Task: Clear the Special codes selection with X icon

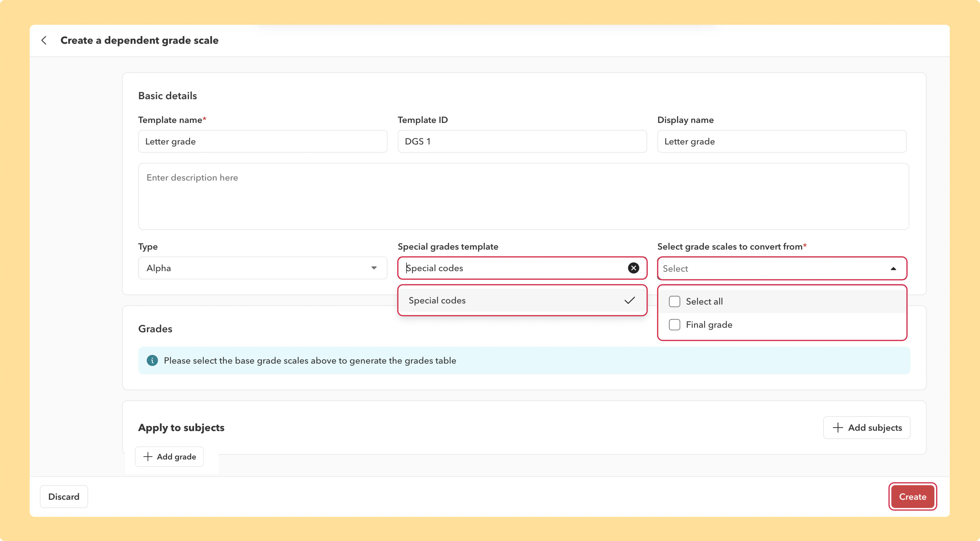Action: coord(633,268)
